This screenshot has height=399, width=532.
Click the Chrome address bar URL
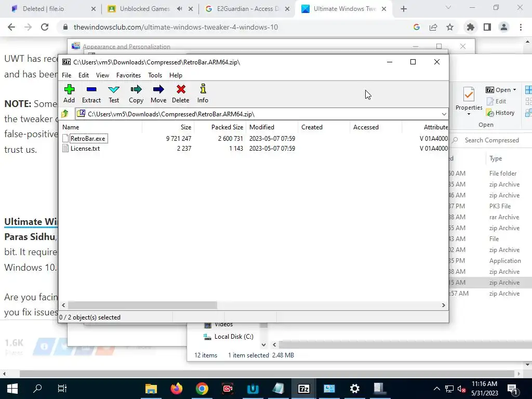176,27
